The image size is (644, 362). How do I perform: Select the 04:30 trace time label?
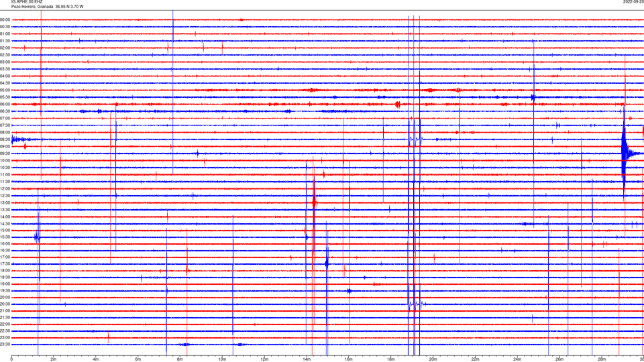tap(5, 83)
